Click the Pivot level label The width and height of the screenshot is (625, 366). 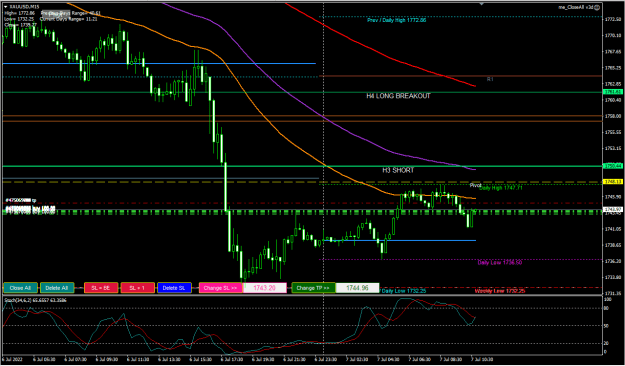click(x=475, y=185)
